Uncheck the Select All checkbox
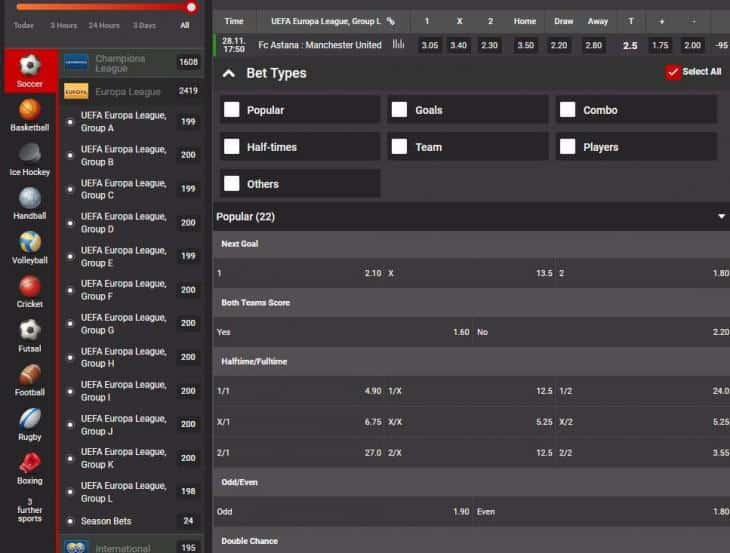Image resolution: width=730 pixels, height=553 pixels. pyautogui.click(x=673, y=72)
